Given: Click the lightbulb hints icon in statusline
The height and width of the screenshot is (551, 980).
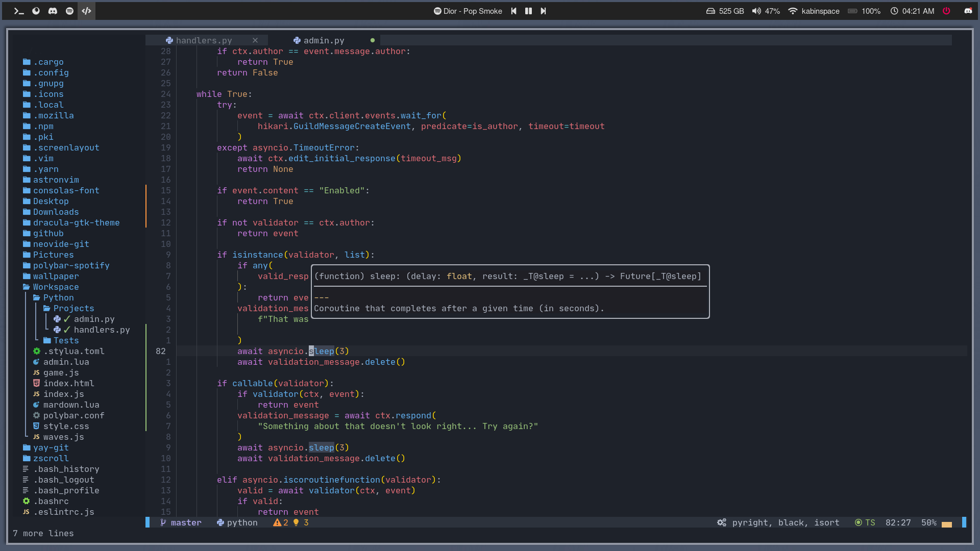Looking at the screenshot, I should [296, 522].
